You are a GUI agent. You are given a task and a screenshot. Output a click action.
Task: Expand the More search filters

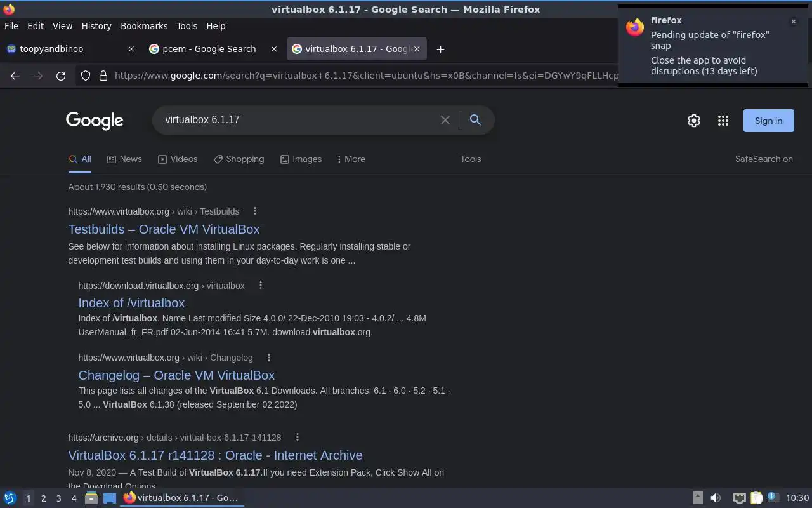pos(351,159)
